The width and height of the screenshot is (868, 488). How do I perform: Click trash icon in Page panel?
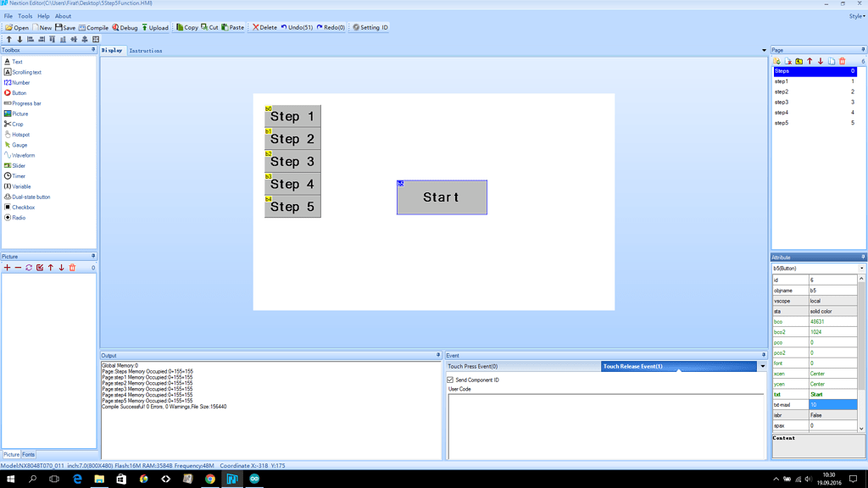pos(843,61)
